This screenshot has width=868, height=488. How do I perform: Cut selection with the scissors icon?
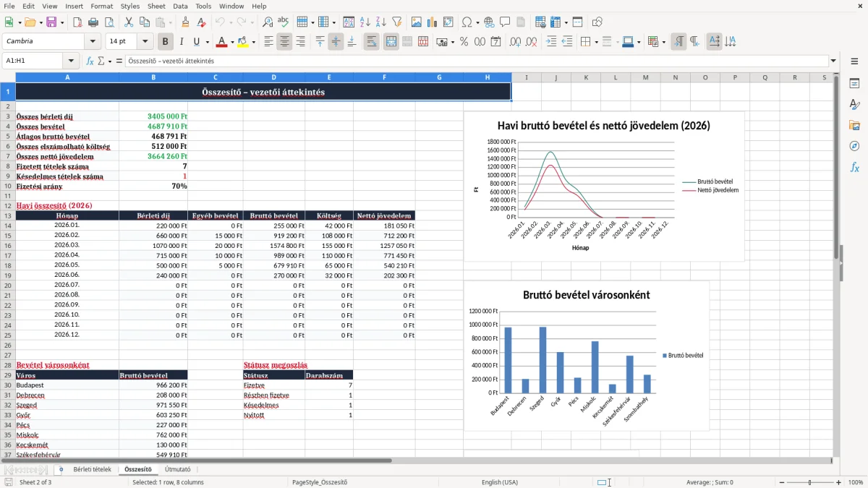coord(128,22)
